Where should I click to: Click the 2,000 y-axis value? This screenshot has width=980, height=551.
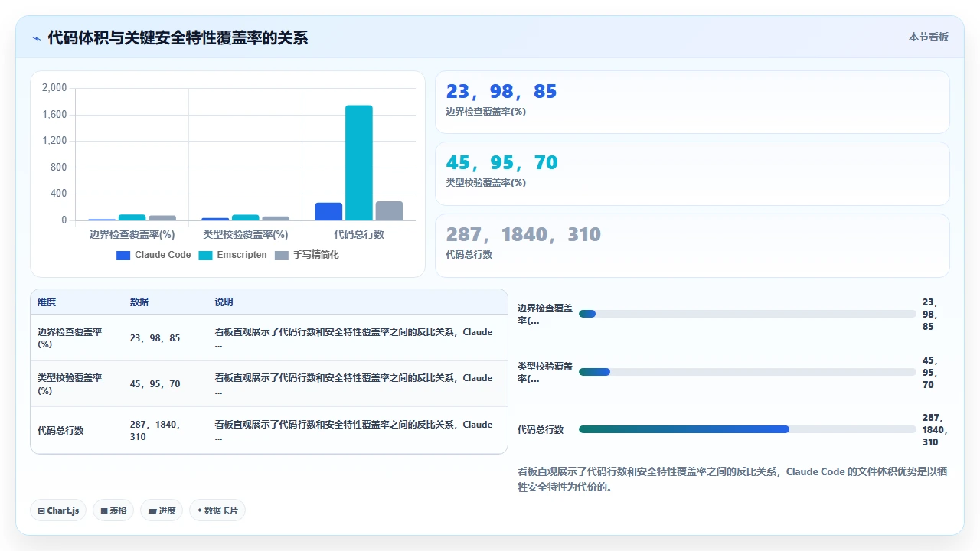pyautogui.click(x=54, y=88)
